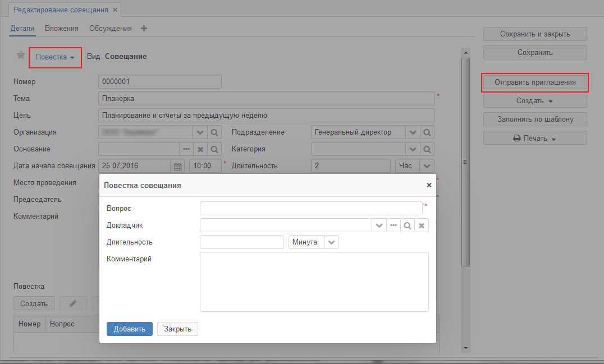Click the Цель field
The image size is (604, 364).
pos(267,116)
